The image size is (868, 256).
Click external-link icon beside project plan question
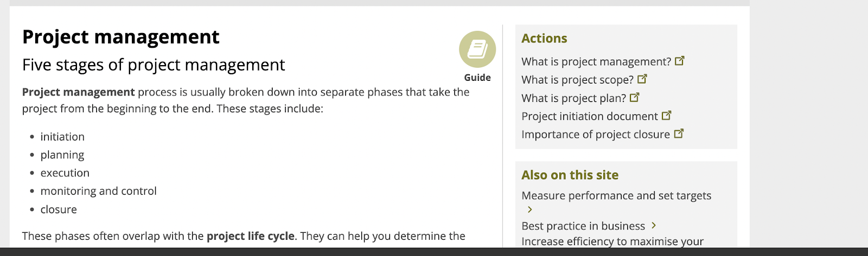tap(635, 98)
